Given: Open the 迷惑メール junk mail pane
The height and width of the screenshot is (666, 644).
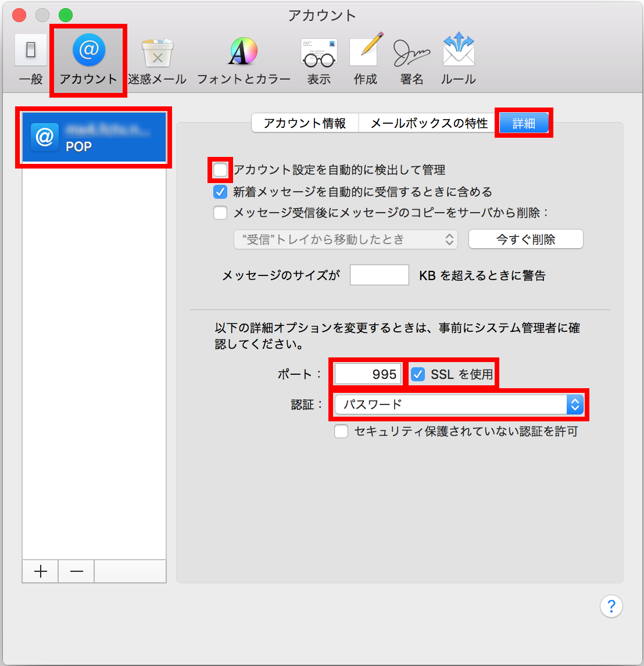Looking at the screenshot, I should click(x=158, y=59).
